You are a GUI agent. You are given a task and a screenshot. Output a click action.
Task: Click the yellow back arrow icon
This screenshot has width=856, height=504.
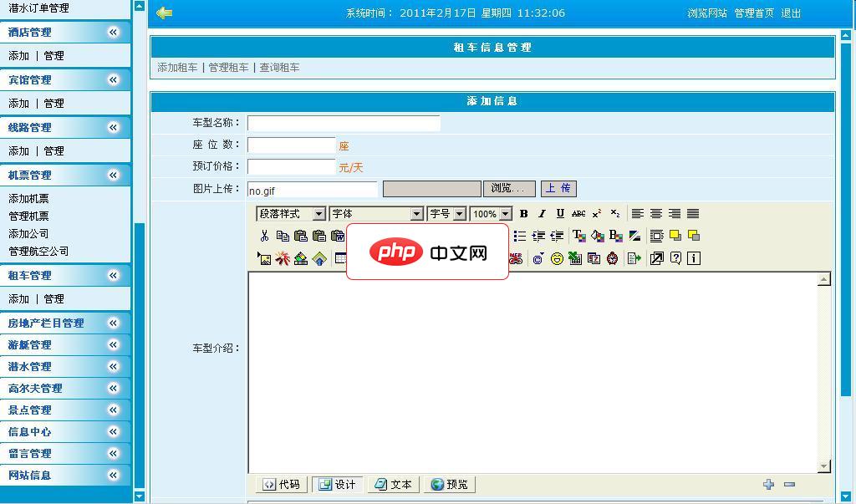[x=164, y=13]
